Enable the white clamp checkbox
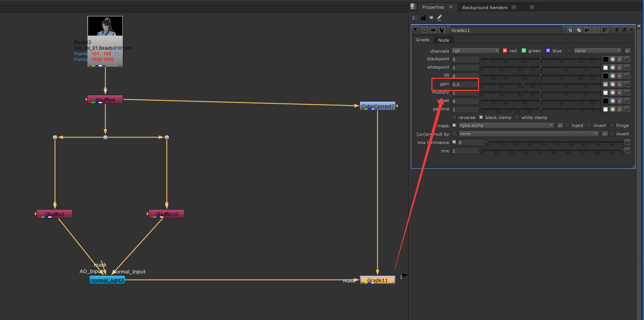644x320 pixels. click(517, 117)
